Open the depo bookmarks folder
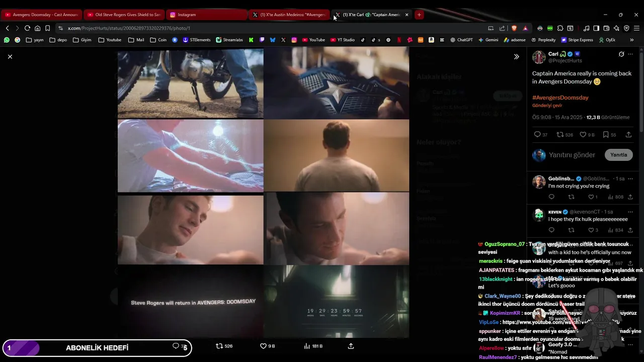Screen dimensions: 644x362 pos(58,40)
